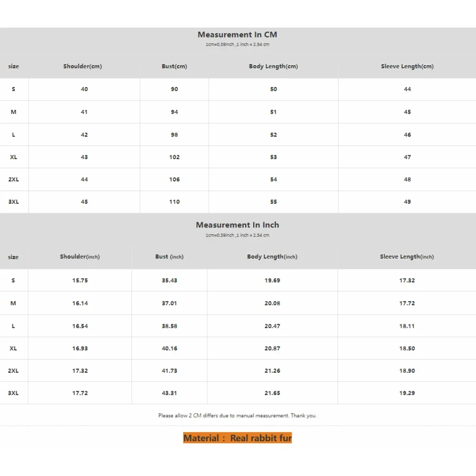Click the Bust (inch) column header
Screen dimensions: 476x476
point(169,257)
